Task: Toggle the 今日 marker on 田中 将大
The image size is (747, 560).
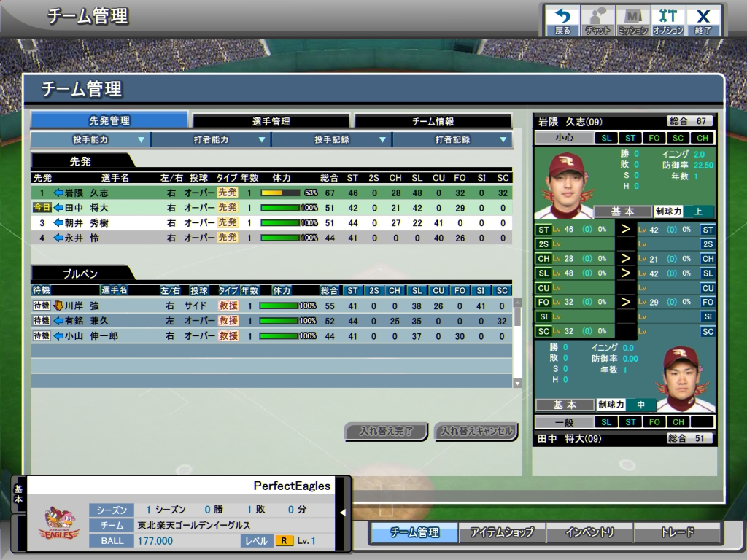Action: 42,208
